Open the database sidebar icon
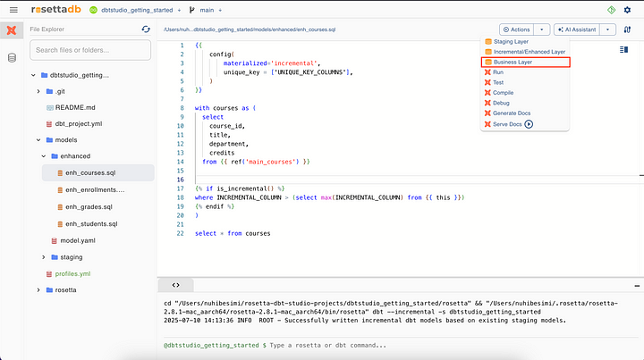The height and width of the screenshot is (360, 644). point(12,58)
